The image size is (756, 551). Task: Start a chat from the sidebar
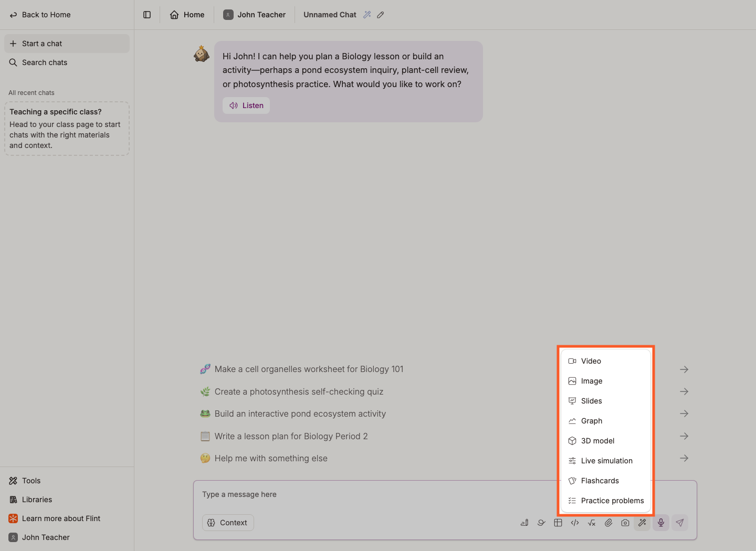click(67, 44)
